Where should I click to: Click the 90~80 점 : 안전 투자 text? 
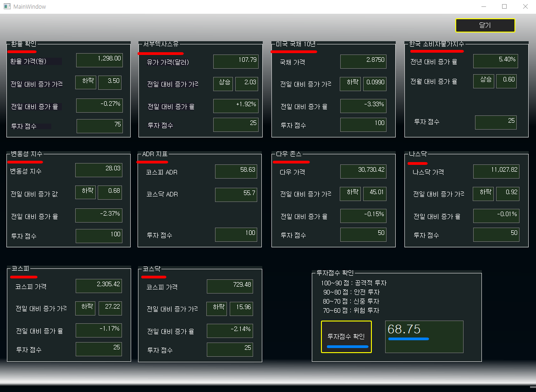[351, 292]
